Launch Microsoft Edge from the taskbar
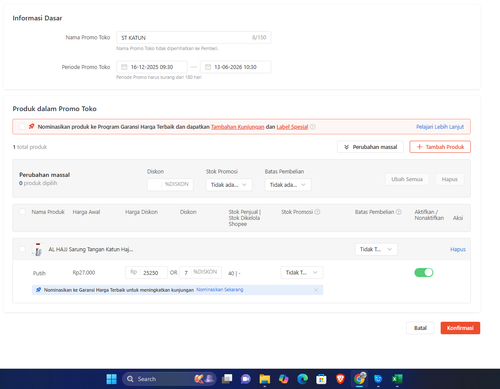The height and width of the screenshot is (389, 500). point(303,379)
